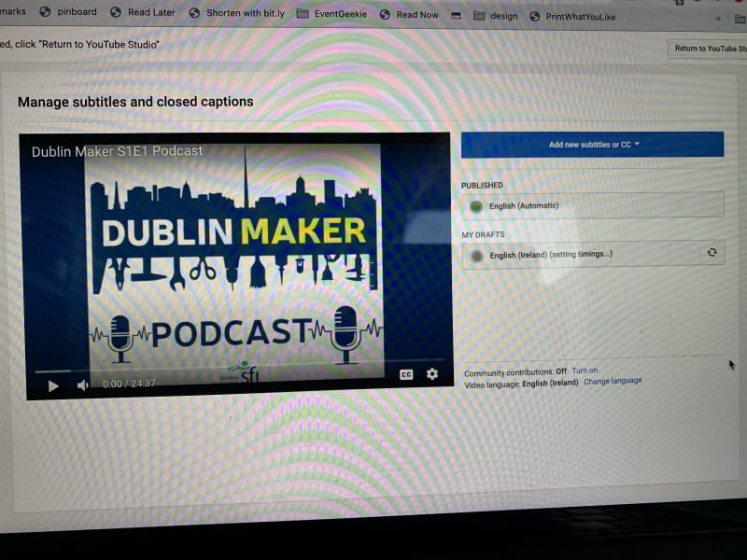Click the globe icon beside Read Now
The width and height of the screenshot is (747, 560).
[385, 14]
